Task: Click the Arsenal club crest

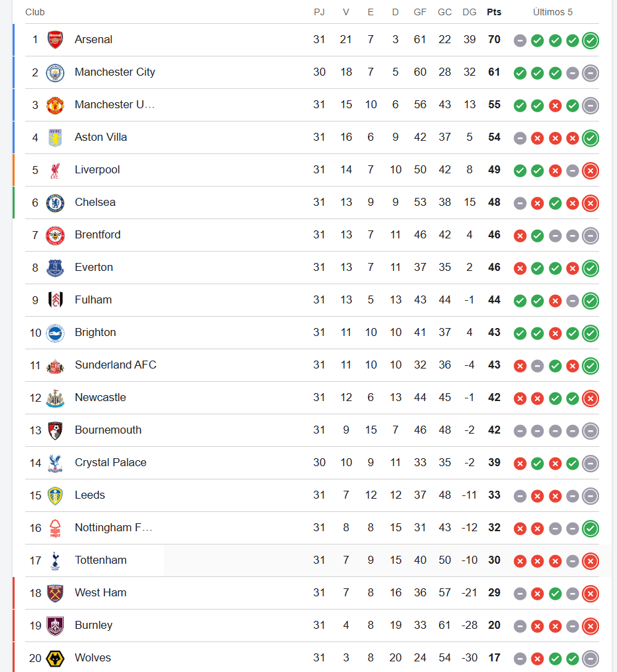Action: point(55,40)
